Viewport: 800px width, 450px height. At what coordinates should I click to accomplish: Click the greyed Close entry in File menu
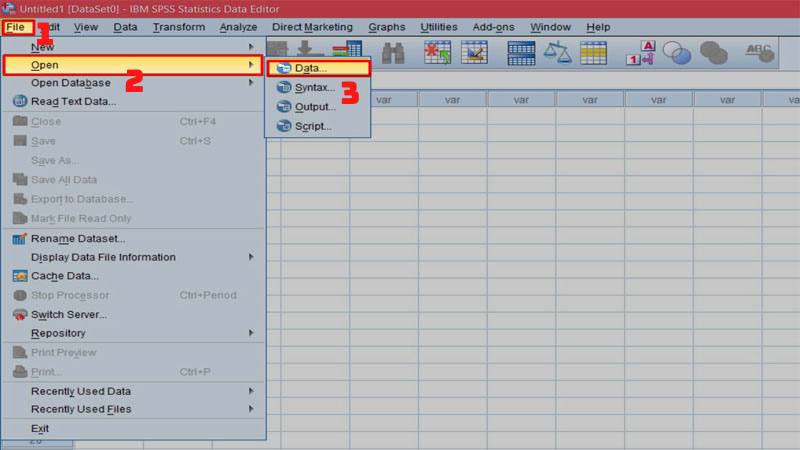(x=134, y=121)
